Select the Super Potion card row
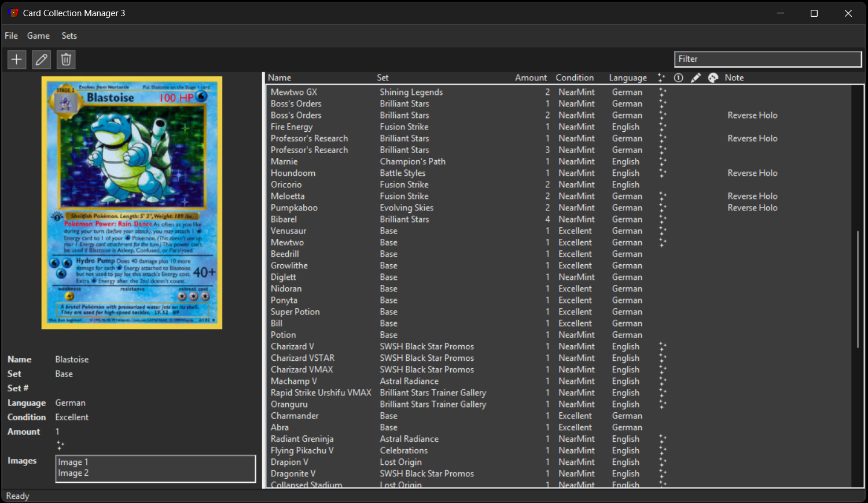868x503 pixels. tap(558, 312)
